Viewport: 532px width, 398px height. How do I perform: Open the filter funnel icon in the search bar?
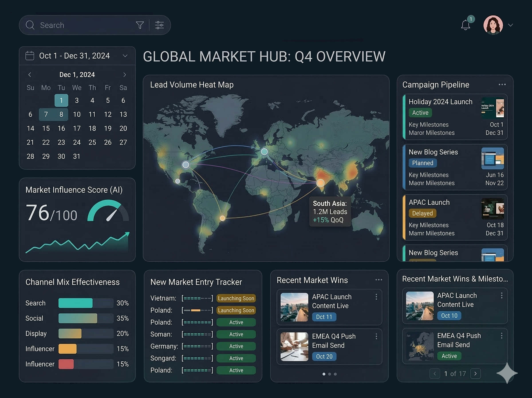[140, 25]
